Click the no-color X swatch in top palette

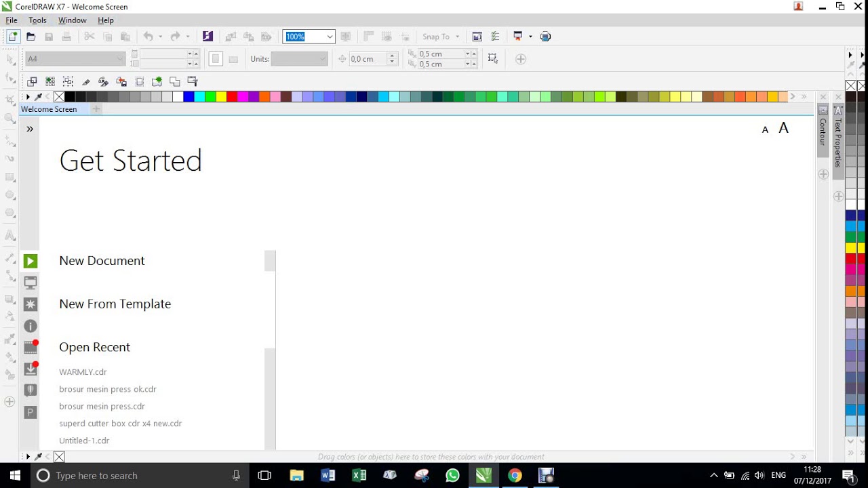click(59, 97)
